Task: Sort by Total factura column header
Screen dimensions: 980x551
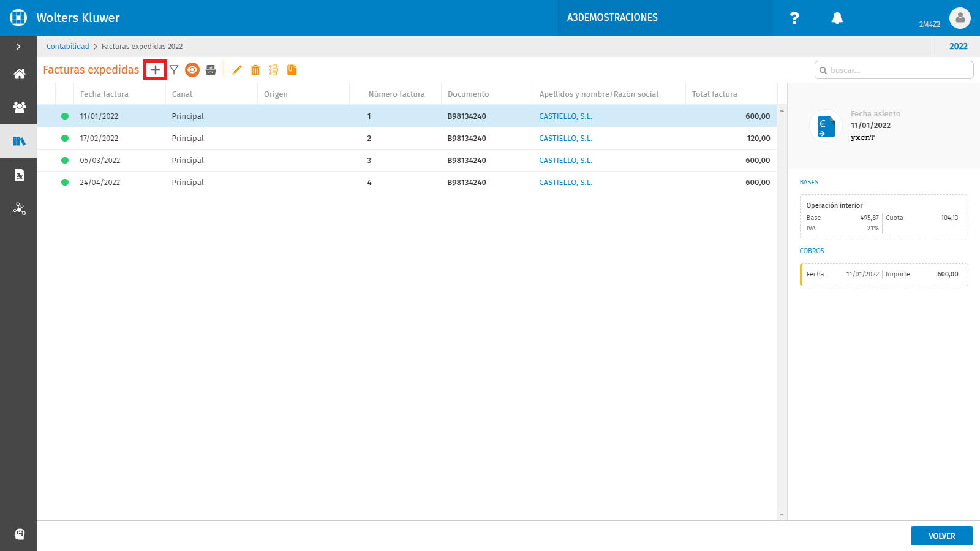Action: tap(714, 94)
